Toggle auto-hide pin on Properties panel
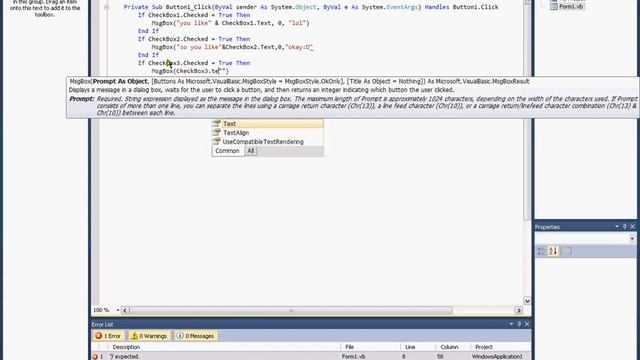The width and height of the screenshot is (640, 360). [624, 227]
